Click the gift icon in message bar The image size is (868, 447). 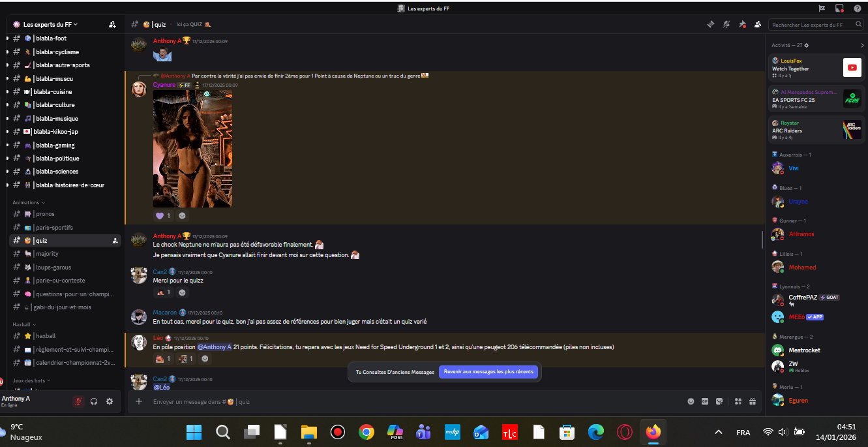click(752, 401)
